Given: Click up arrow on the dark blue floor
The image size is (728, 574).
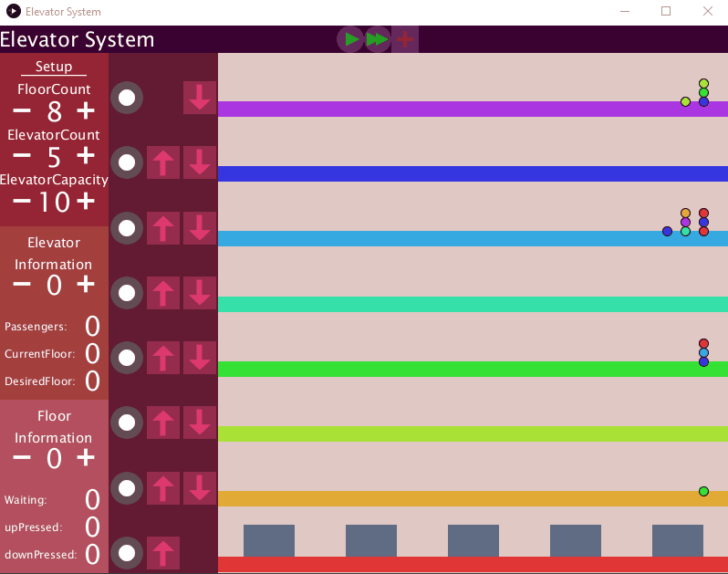Looking at the screenshot, I should (163, 162).
